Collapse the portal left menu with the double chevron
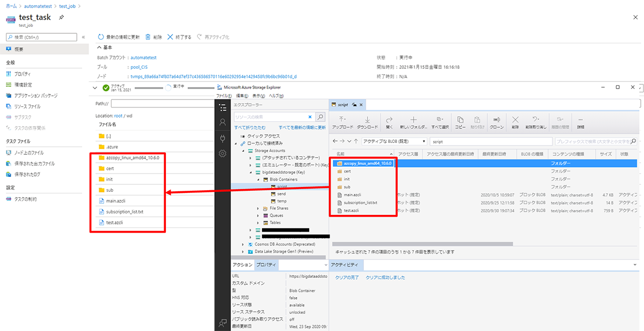The height and width of the screenshot is (331, 644). pyautogui.click(x=83, y=37)
